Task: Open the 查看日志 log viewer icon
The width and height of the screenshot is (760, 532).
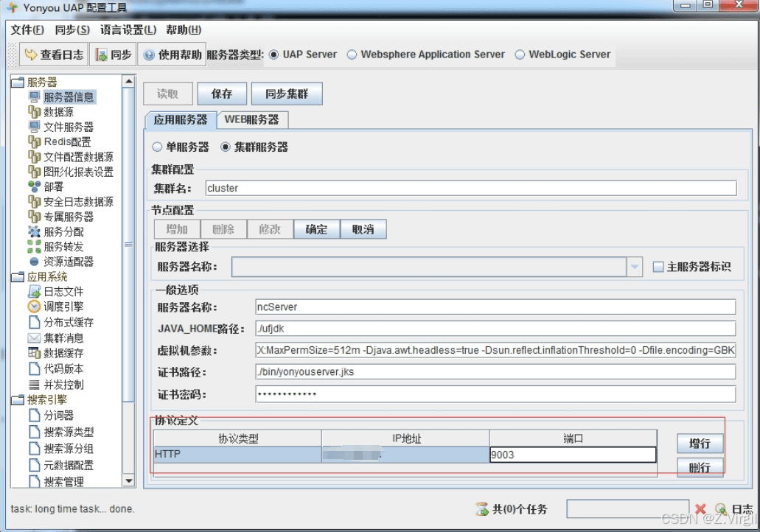Action: (x=30, y=55)
